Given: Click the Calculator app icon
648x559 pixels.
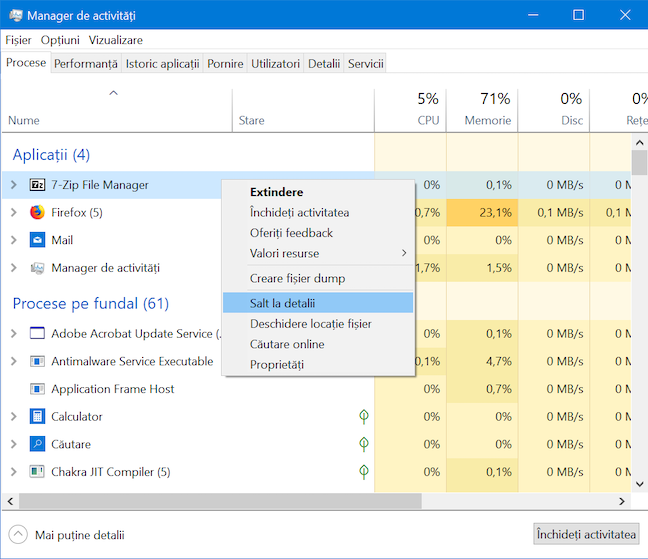Looking at the screenshot, I should click(x=37, y=416).
